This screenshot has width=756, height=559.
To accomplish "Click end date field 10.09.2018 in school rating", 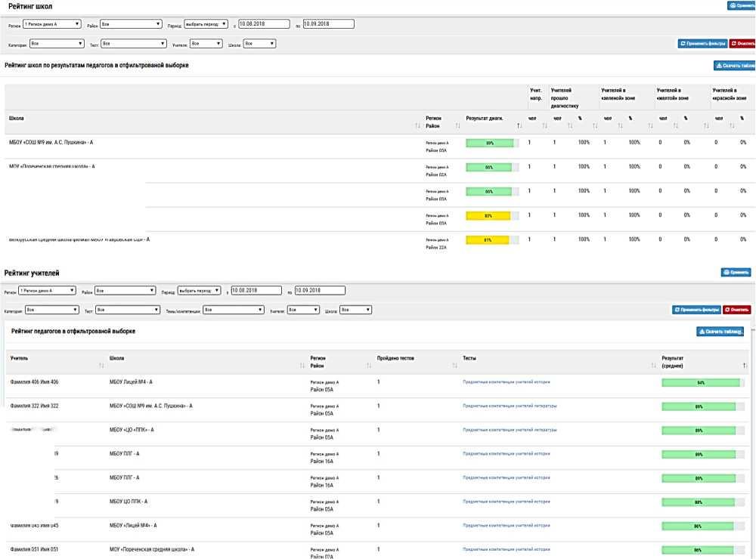I will (x=328, y=24).
